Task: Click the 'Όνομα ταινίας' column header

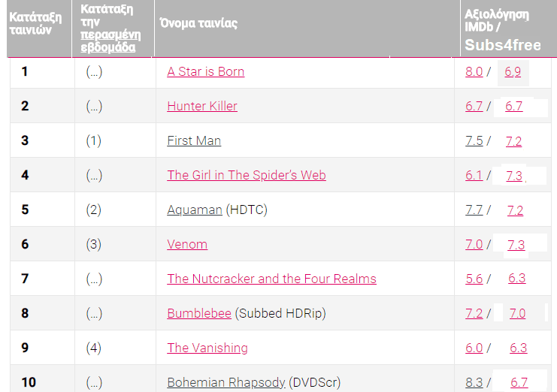Action: point(198,23)
